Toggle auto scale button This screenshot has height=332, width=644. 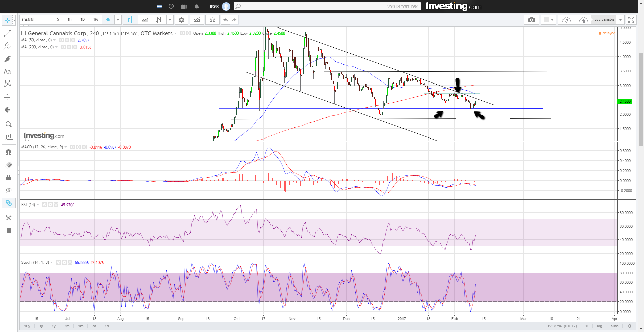tap(614, 326)
